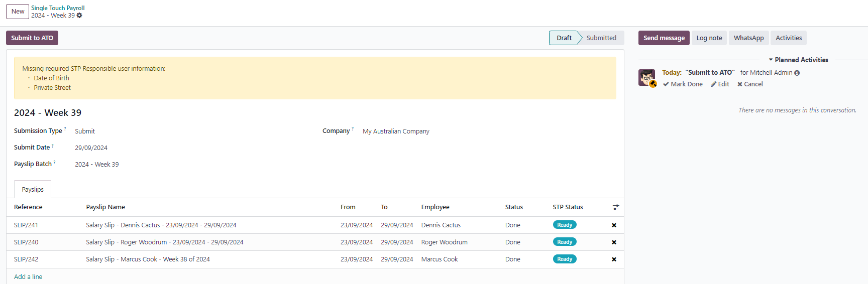The width and height of the screenshot is (868, 284).
Task: Mark the Submit to ATO activity done
Action: [683, 84]
